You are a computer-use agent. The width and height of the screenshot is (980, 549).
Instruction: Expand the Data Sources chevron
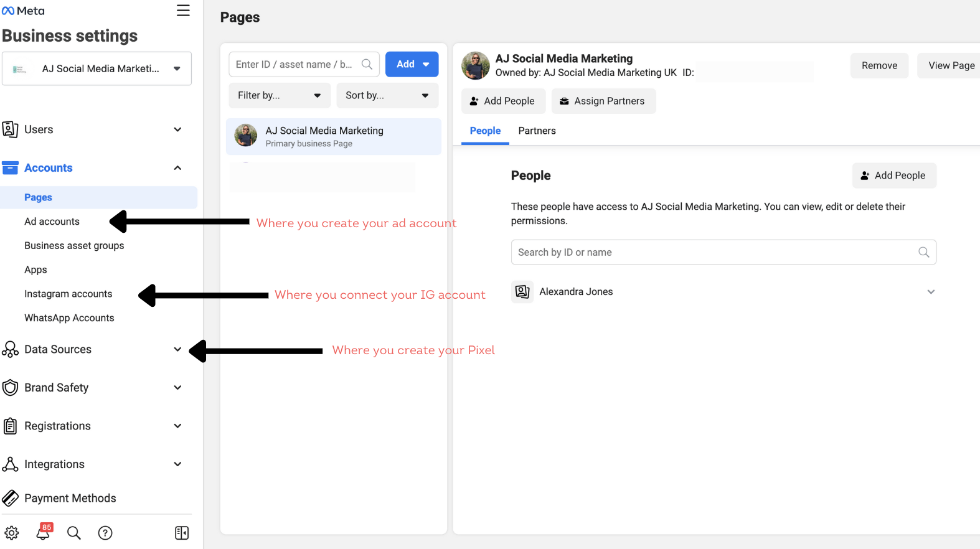177,349
